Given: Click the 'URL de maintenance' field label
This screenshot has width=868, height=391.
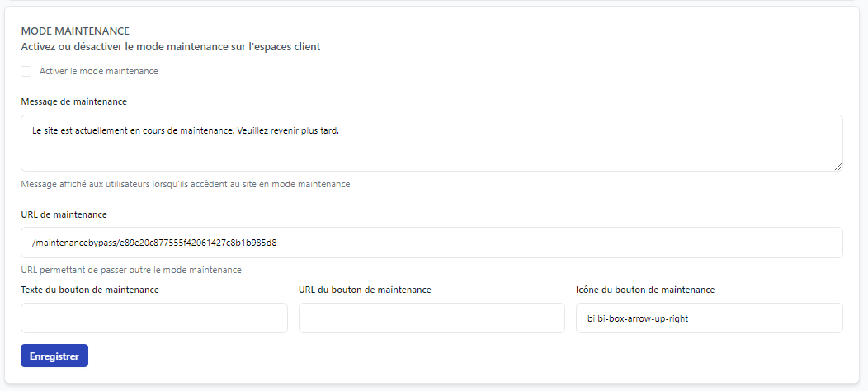Looking at the screenshot, I should tap(64, 214).
